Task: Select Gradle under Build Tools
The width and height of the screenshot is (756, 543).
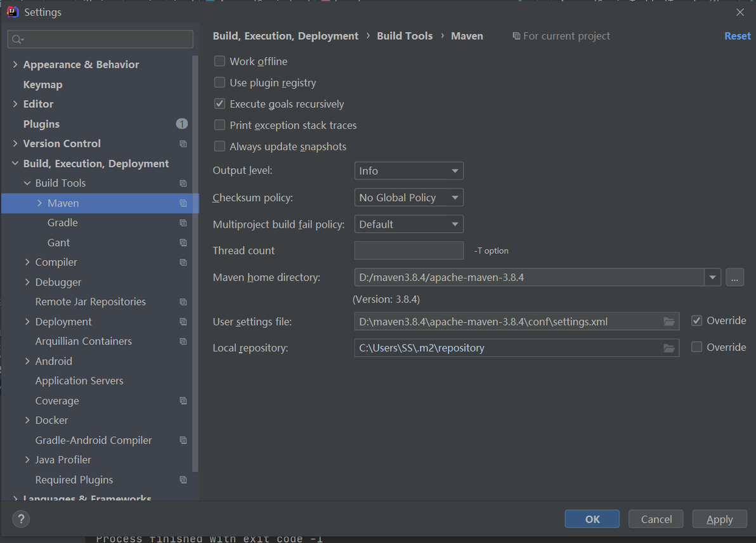Action: coord(63,223)
